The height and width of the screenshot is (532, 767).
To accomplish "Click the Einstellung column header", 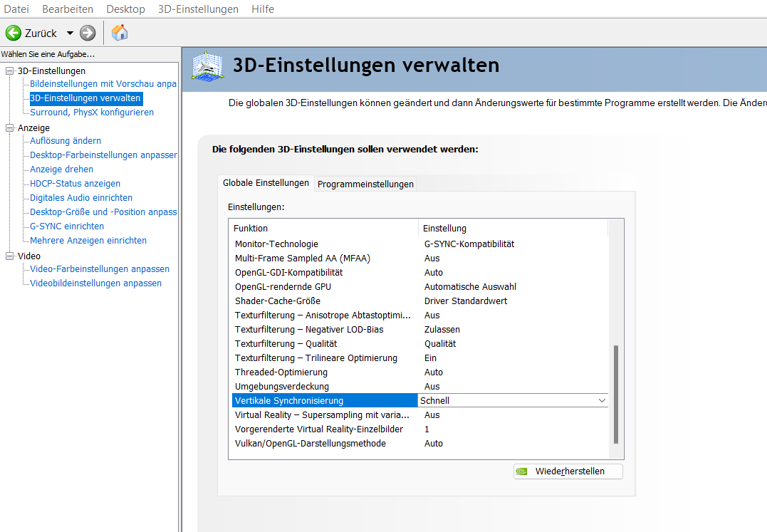I will click(x=513, y=229).
